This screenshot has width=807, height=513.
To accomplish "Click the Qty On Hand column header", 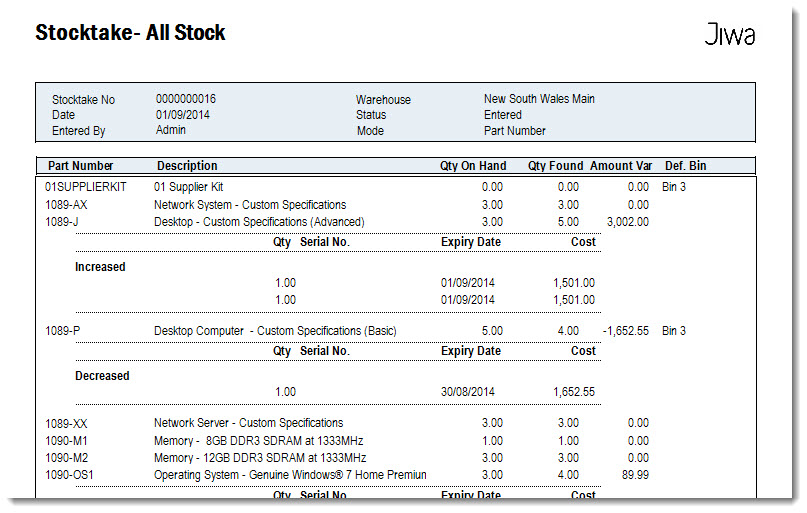I will 473,166.
